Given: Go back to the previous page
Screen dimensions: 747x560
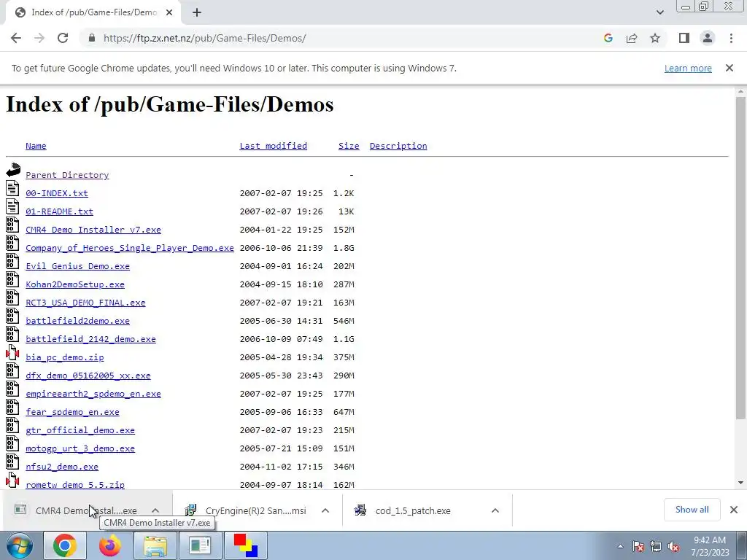Looking at the screenshot, I should (16, 38).
